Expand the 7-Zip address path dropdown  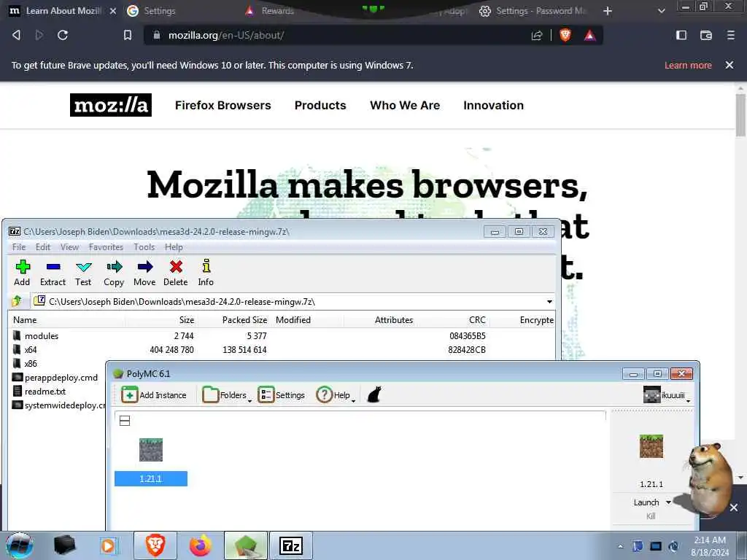[549, 301]
